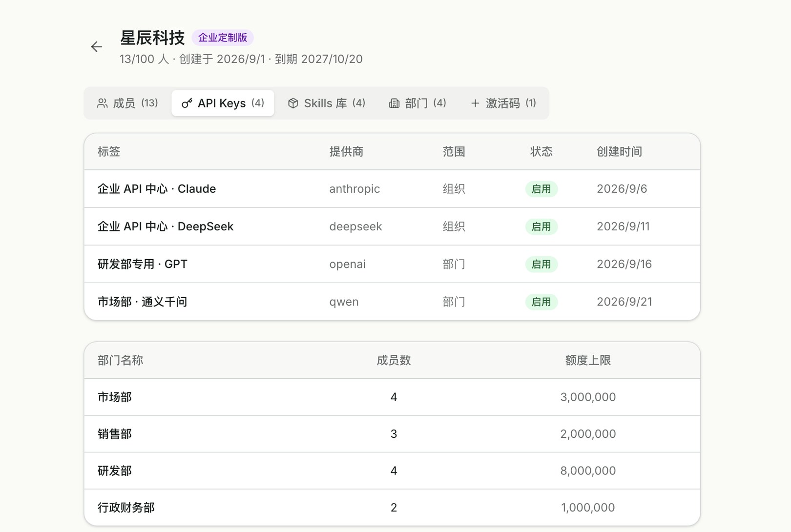Click the 提供商 column header
Image resolution: width=791 pixels, height=532 pixels.
[346, 152]
